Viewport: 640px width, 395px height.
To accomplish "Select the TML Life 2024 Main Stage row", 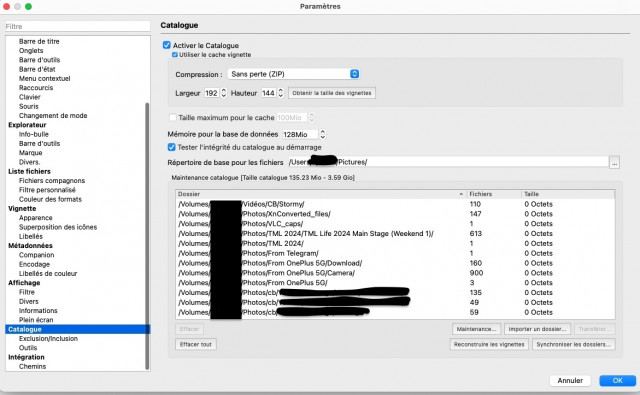I will coord(395,233).
